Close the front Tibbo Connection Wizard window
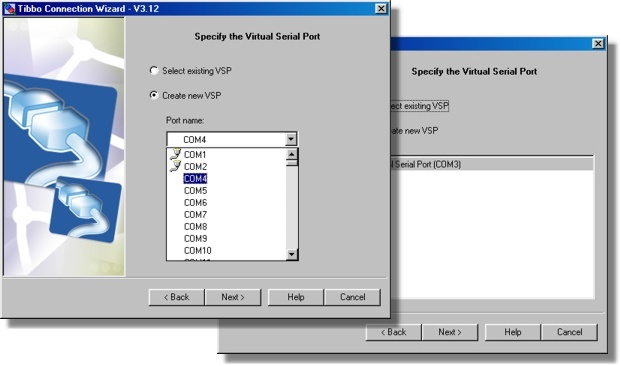This screenshot has height=366, width=620. (381, 8)
